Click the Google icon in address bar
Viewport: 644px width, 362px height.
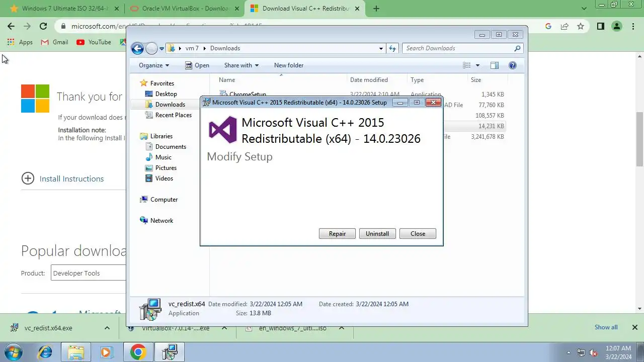(x=548, y=26)
